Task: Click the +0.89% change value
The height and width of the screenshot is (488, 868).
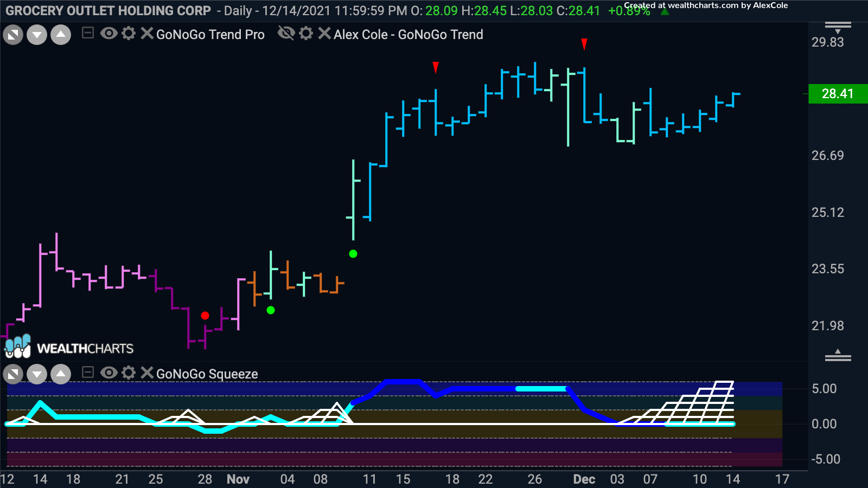Action: point(629,11)
